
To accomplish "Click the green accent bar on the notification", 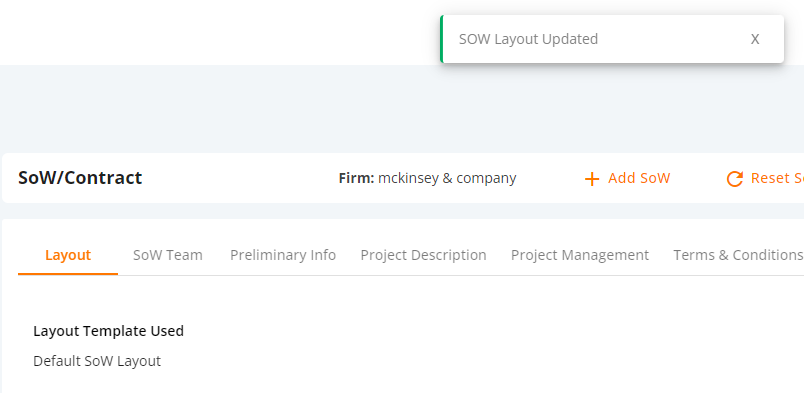I will pos(441,39).
